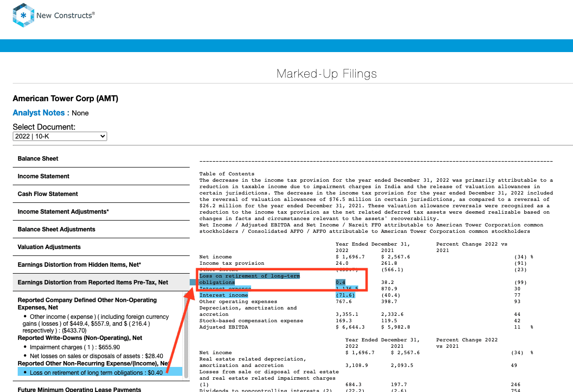573x392 pixels.
Task: Select Other income (expense) foreign currency item
Action: (x=96, y=324)
